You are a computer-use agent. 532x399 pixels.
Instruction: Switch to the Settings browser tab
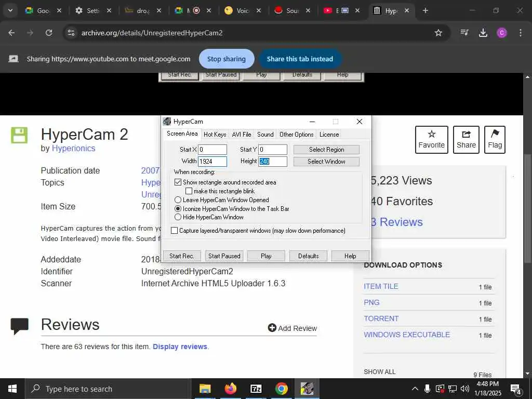pyautogui.click(x=94, y=10)
